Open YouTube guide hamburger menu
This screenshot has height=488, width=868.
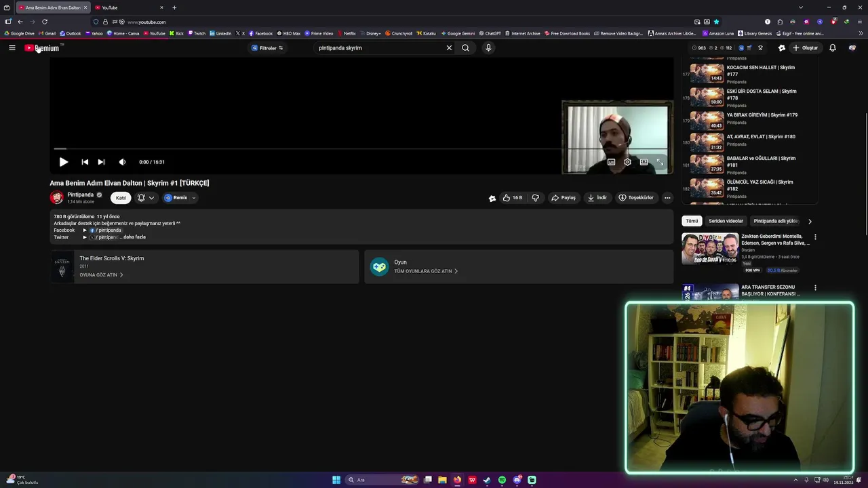coord(12,48)
